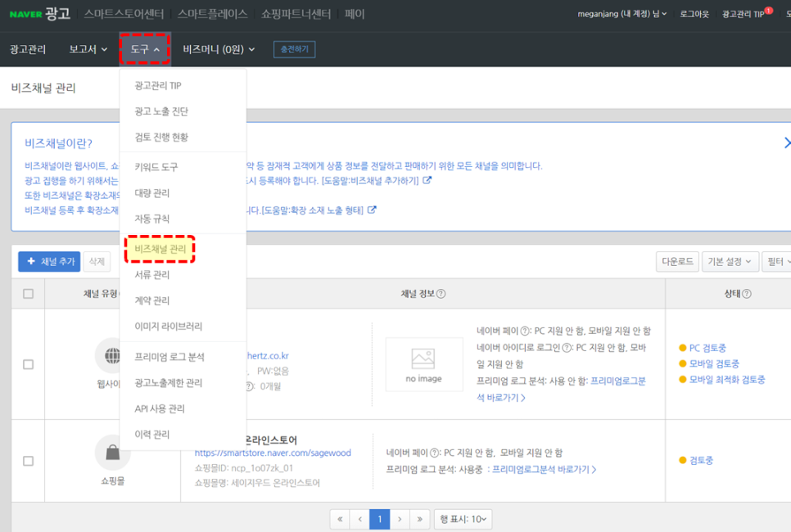Open 도움말:비즈채널 추가하기 external link icon
Viewport: 791px width, 532px height.
pyautogui.click(x=427, y=180)
